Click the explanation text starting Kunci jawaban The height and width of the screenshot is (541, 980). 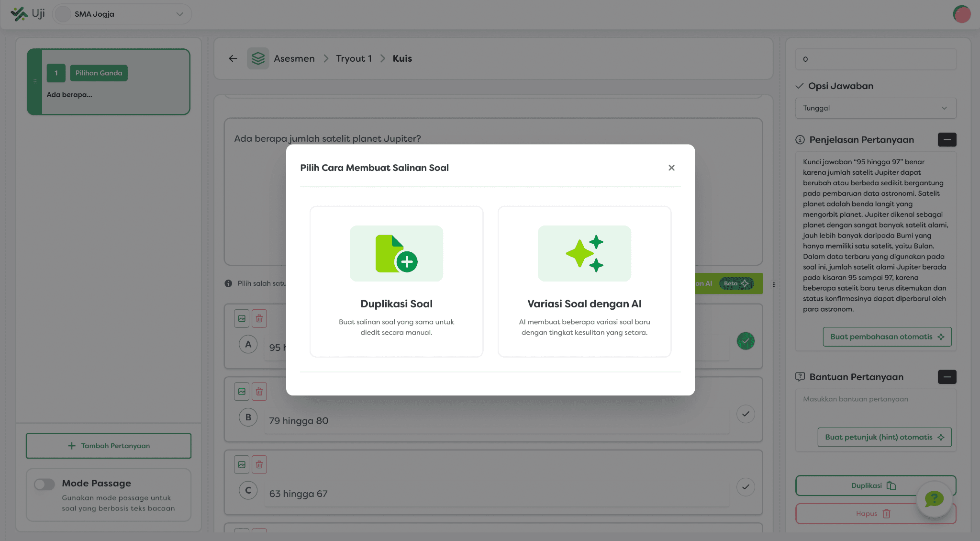pyautogui.click(x=876, y=236)
